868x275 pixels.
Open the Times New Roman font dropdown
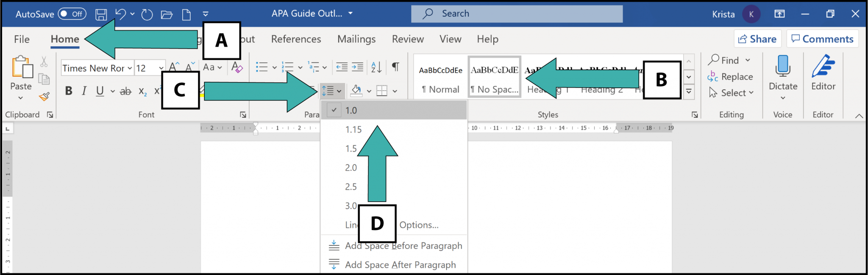click(129, 68)
